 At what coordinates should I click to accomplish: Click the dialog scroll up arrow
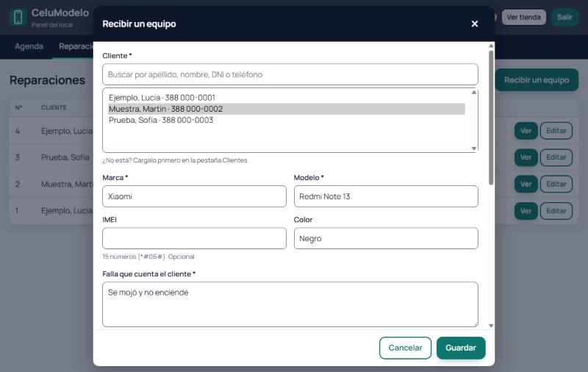491,46
